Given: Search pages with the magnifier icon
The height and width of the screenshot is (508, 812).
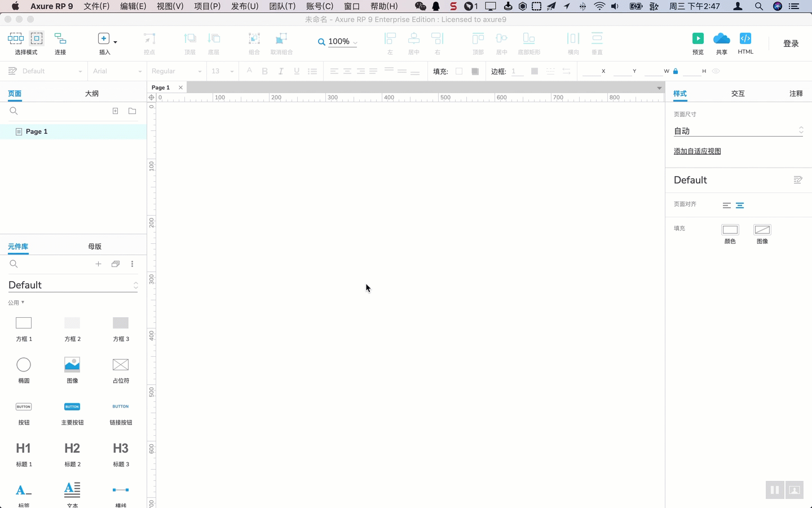Looking at the screenshot, I should click(14, 111).
